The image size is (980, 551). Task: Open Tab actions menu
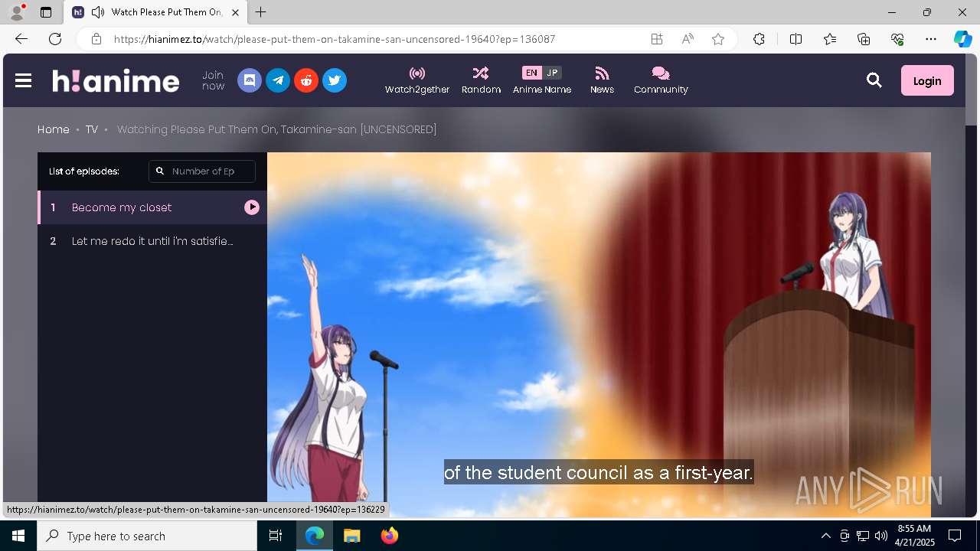46,12
